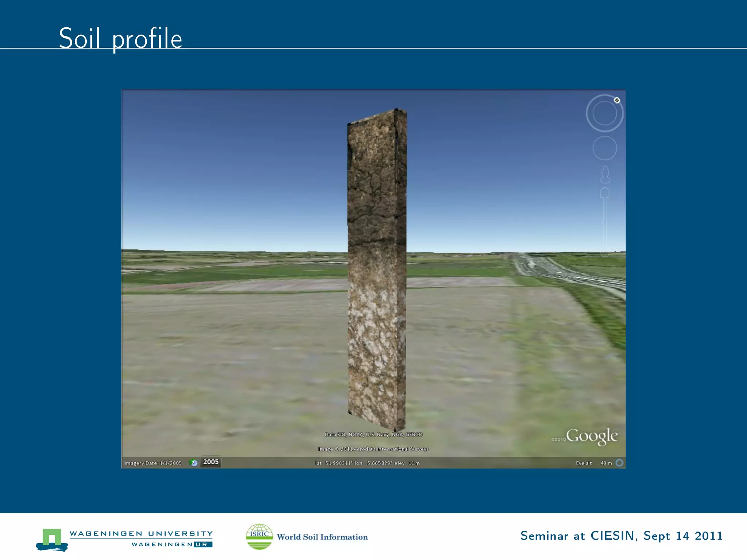Click the streaming status circle icon
Image resolution: width=747 pixels, height=560 pixels.
click(x=619, y=463)
